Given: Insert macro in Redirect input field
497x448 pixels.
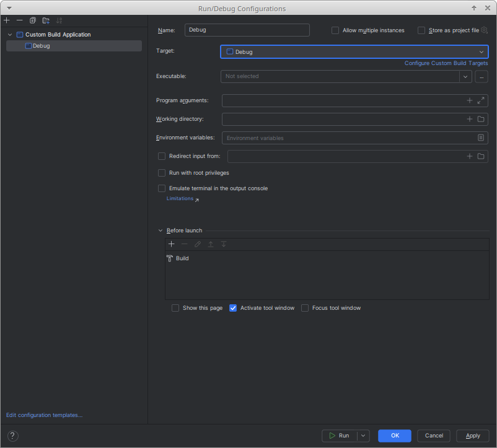Looking at the screenshot, I should 470,156.
